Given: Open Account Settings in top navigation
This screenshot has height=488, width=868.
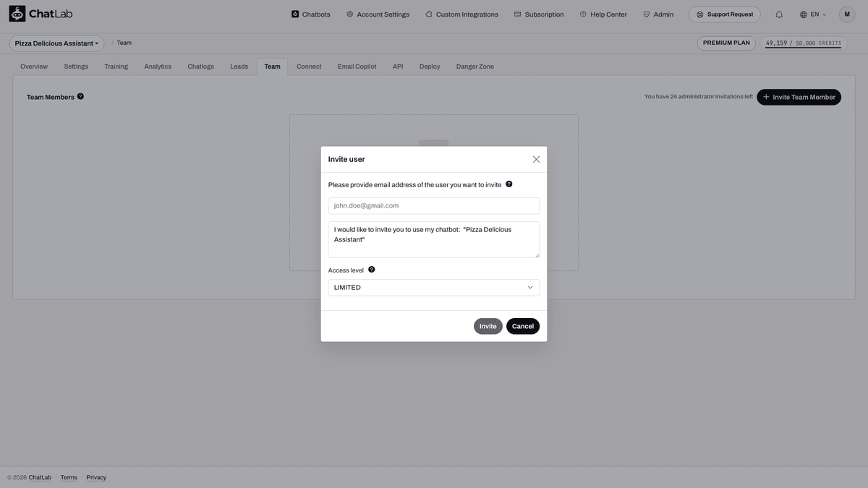Looking at the screenshot, I should [x=378, y=14].
